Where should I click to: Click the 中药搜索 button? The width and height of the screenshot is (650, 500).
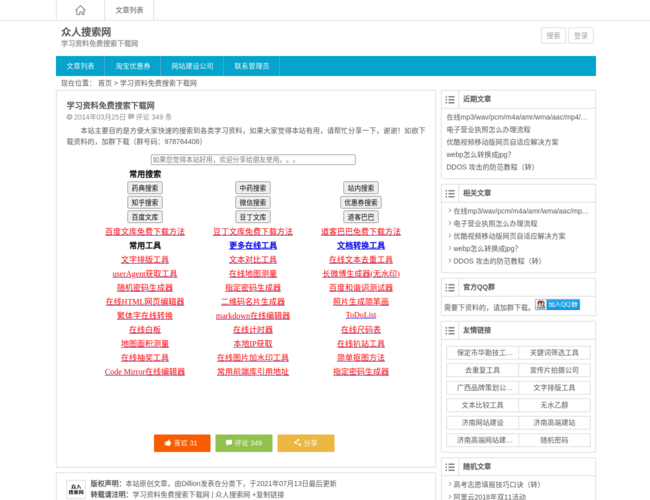(253, 188)
